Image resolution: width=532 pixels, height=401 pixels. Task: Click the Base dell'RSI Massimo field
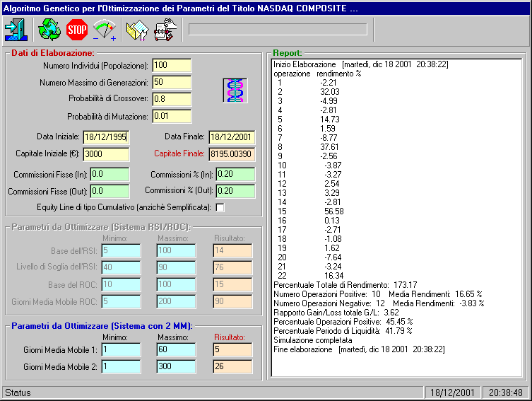pyautogui.click(x=177, y=250)
